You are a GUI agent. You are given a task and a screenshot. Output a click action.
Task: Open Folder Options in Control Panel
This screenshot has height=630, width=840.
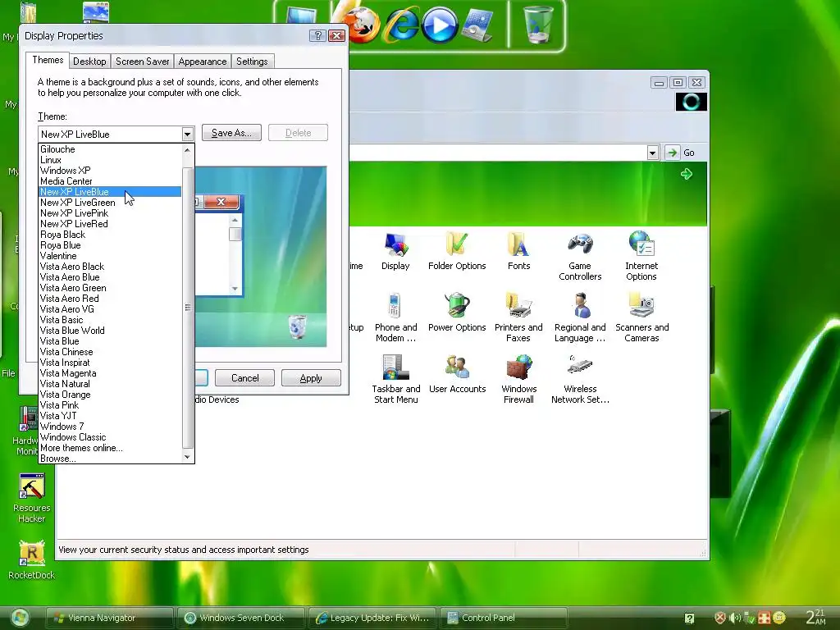[457, 252]
